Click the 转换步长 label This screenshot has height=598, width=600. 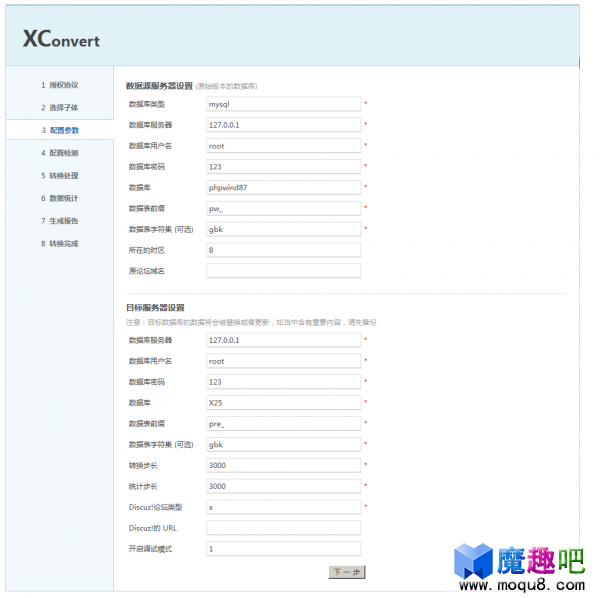[x=143, y=465]
